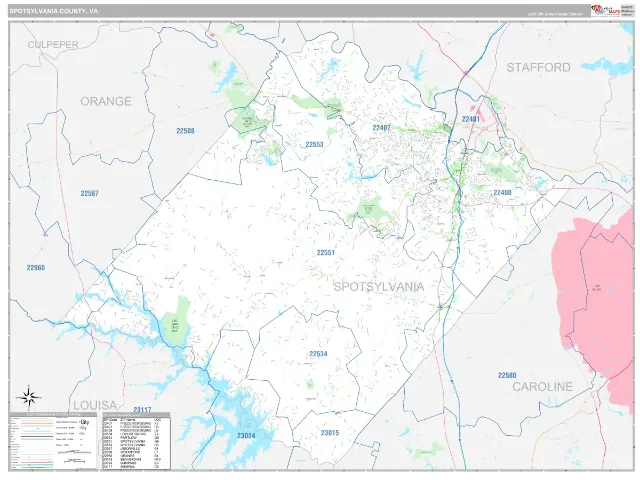This screenshot has width=640, height=480.
Task: Click the SPOTSYLVANIA county label
Action: [379, 287]
